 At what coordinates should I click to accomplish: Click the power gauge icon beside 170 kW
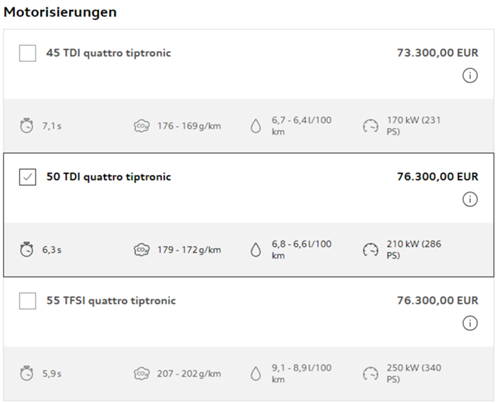pyautogui.click(x=371, y=126)
